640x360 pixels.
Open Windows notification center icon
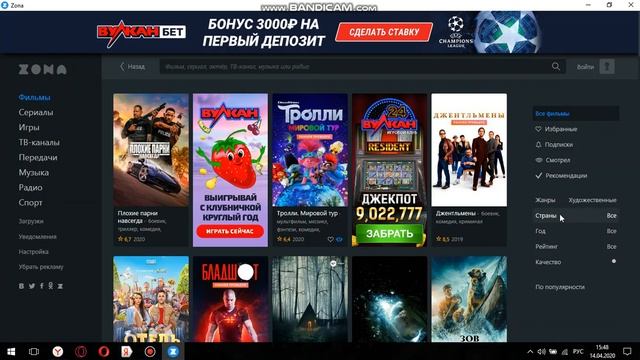pos(627,351)
